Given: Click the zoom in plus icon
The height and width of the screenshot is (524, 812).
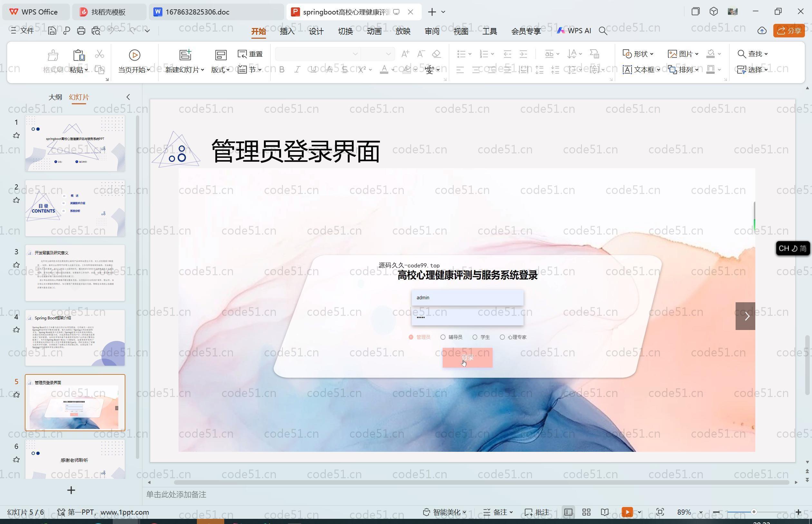Looking at the screenshot, I should (x=798, y=512).
